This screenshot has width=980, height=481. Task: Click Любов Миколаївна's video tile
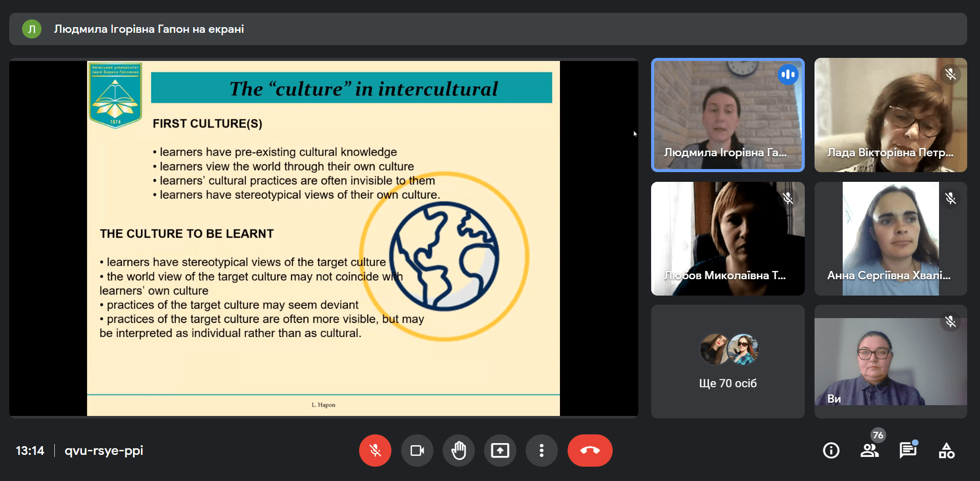[727, 239]
